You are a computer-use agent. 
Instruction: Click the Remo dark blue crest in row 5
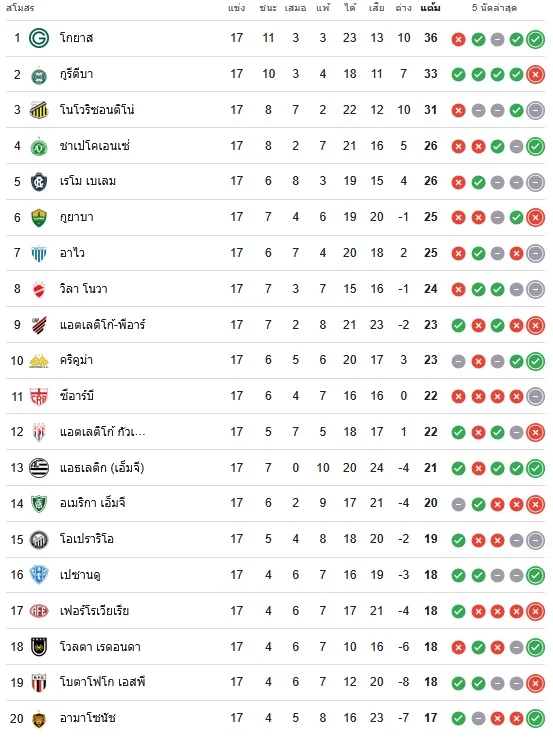39,182
